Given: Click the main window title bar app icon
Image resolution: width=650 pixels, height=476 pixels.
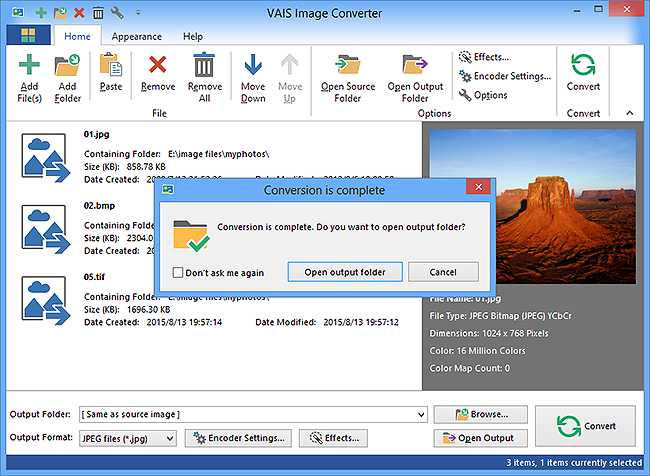Looking at the screenshot, I should 17,13.
